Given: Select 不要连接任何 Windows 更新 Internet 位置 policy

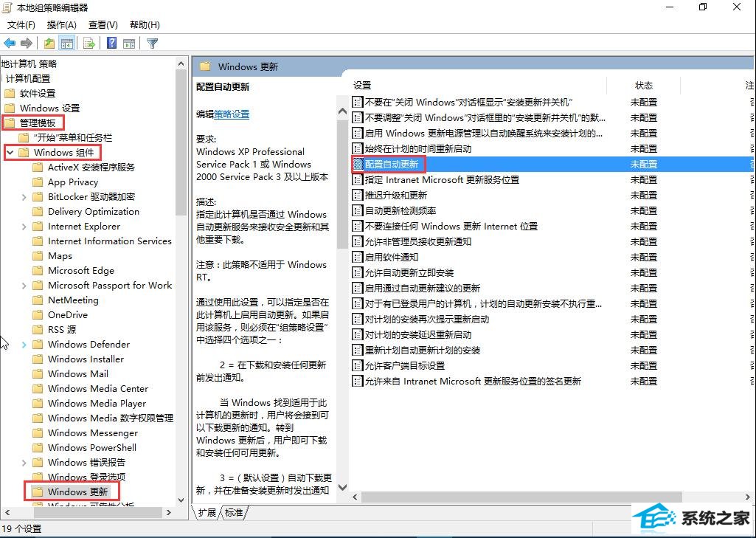Looking at the screenshot, I should (x=451, y=227).
